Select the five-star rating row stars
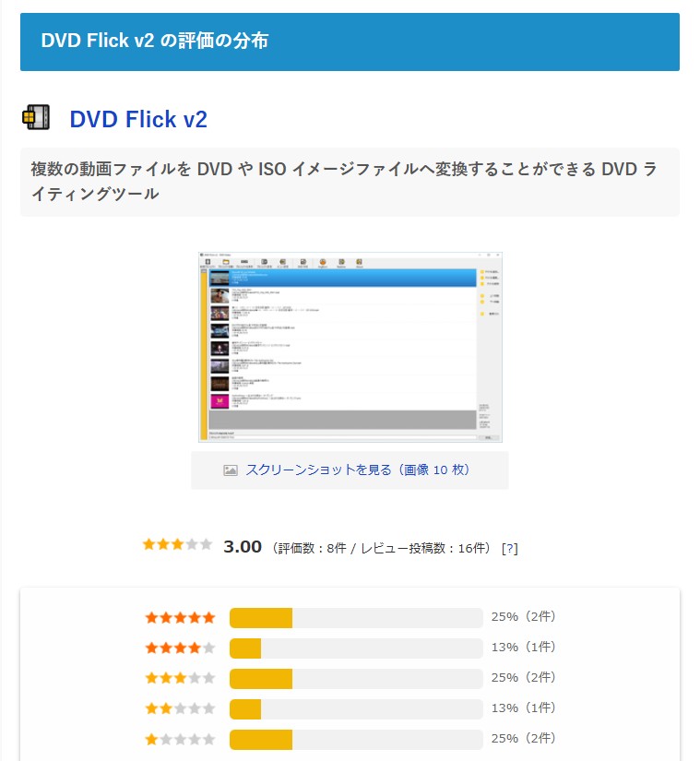700x761 pixels. point(180,617)
